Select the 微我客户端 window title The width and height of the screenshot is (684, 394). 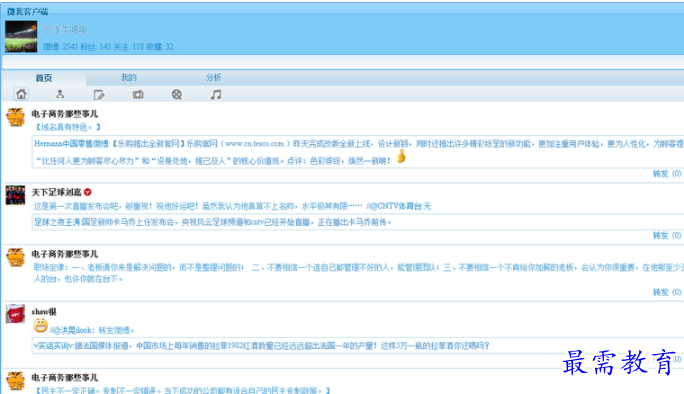tap(27, 12)
